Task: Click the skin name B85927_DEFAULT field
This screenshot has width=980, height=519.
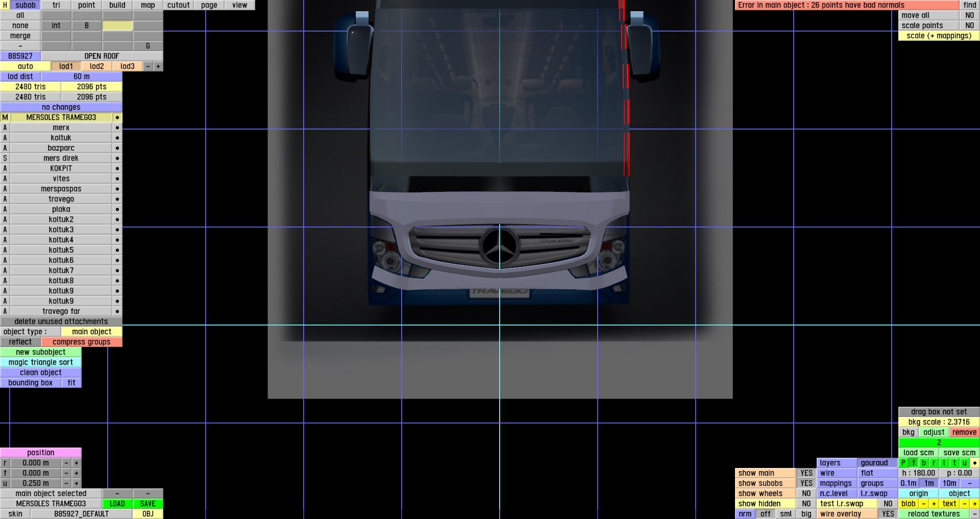Action: (82, 514)
